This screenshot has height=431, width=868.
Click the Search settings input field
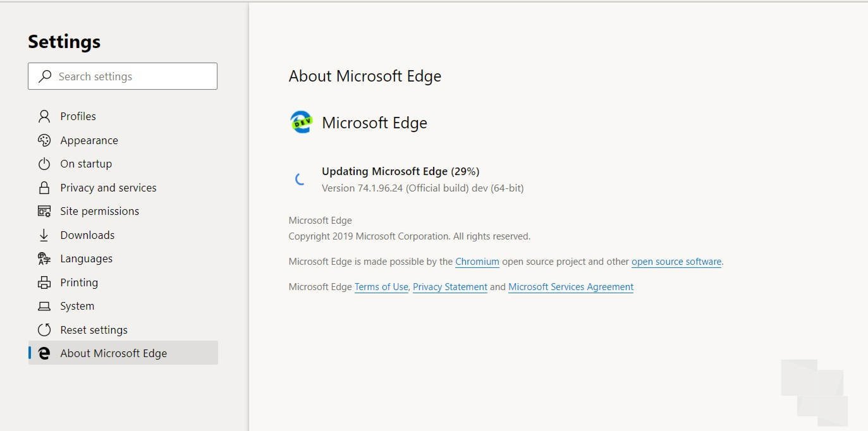click(x=122, y=76)
